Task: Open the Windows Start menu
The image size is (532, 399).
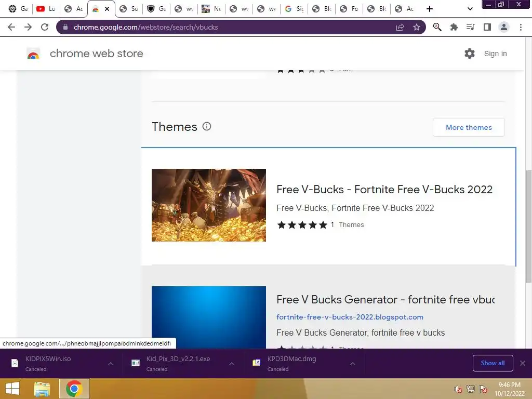Action: [12, 389]
